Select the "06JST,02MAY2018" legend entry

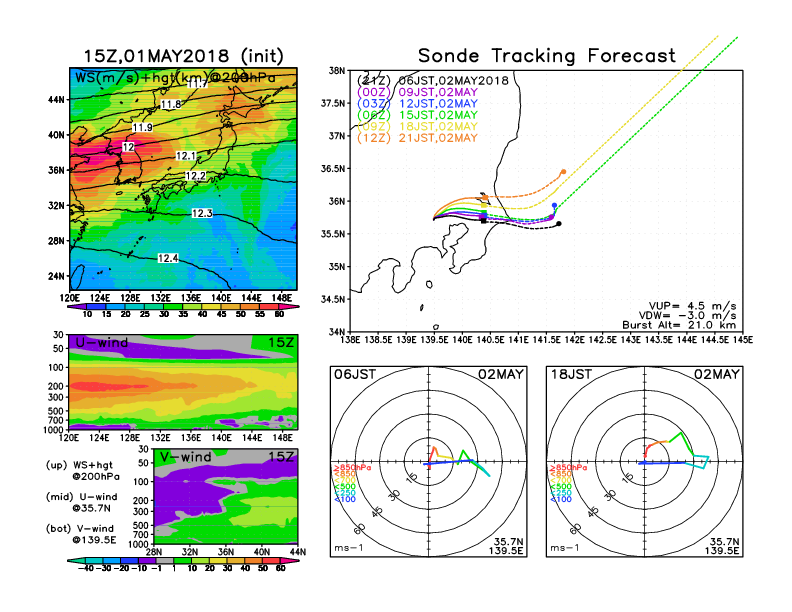click(x=454, y=81)
